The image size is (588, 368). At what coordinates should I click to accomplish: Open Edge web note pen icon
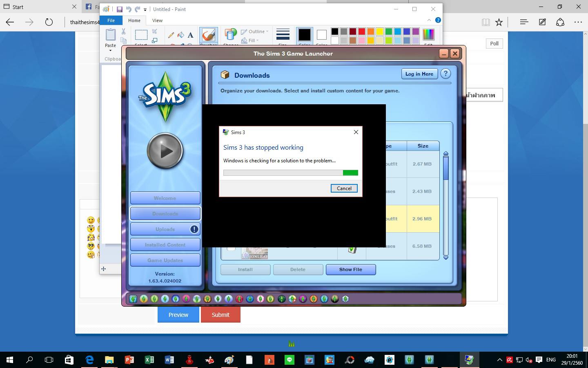pos(542,22)
